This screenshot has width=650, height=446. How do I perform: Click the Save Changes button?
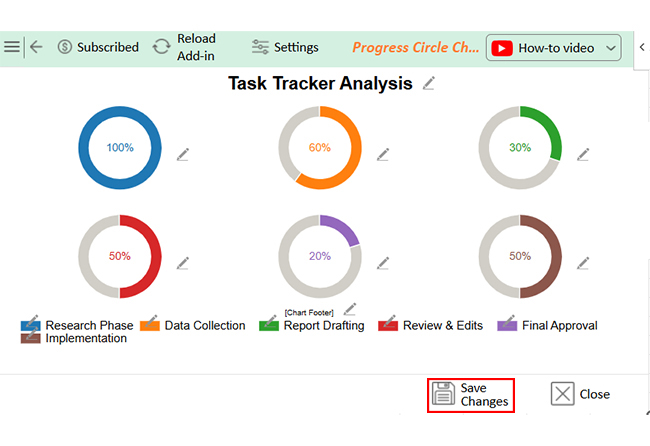(471, 394)
